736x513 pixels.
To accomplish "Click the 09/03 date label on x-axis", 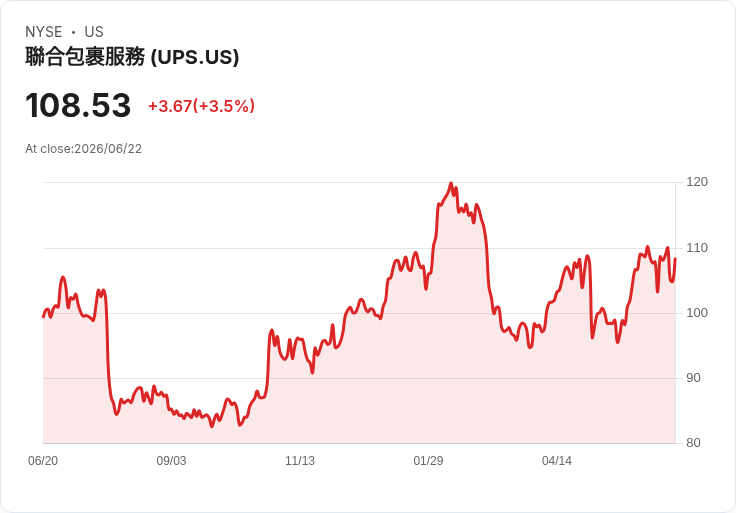I will [x=171, y=461].
